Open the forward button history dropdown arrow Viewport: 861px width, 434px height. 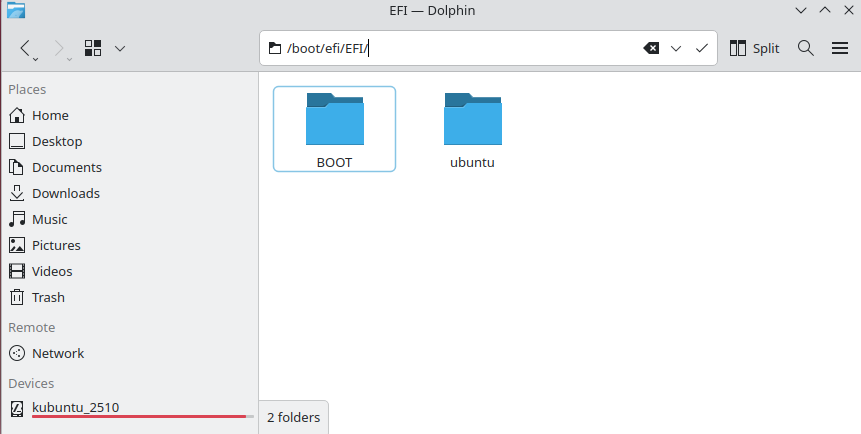point(70,59)
